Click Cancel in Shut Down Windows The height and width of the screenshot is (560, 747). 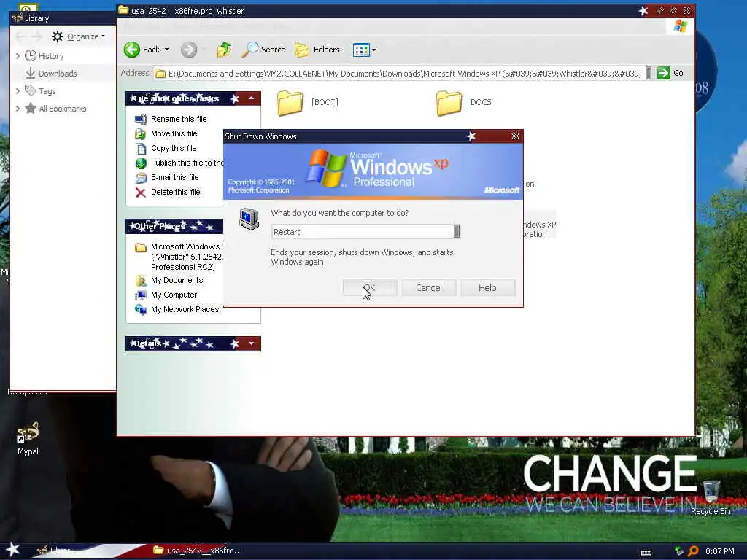(x=429, y=287)
